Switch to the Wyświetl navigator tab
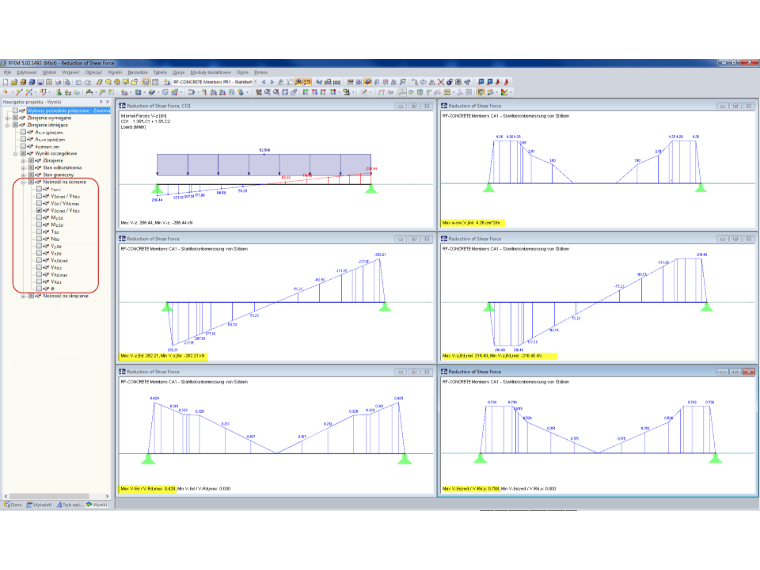This screenshot has height=570, width=760. [39, 505]
